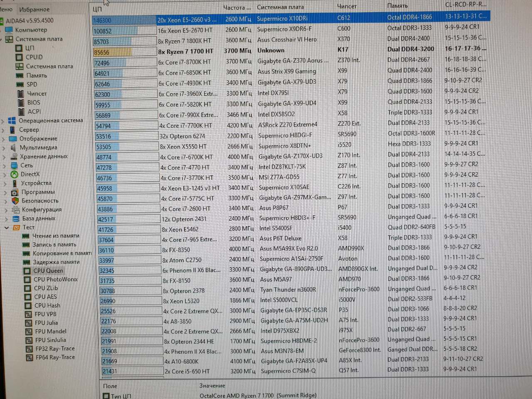Expand the Операционная система node
The height and width of the screenshot is (399, 532).
coord(3,121)
